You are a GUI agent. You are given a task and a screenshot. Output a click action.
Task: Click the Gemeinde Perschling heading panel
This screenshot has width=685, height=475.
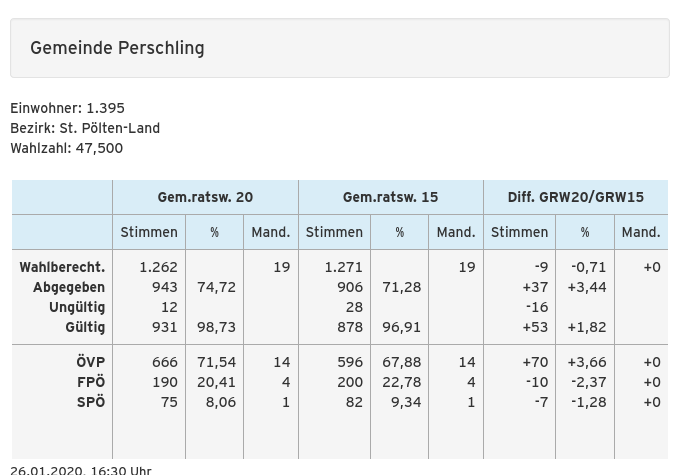pos(339,48)
